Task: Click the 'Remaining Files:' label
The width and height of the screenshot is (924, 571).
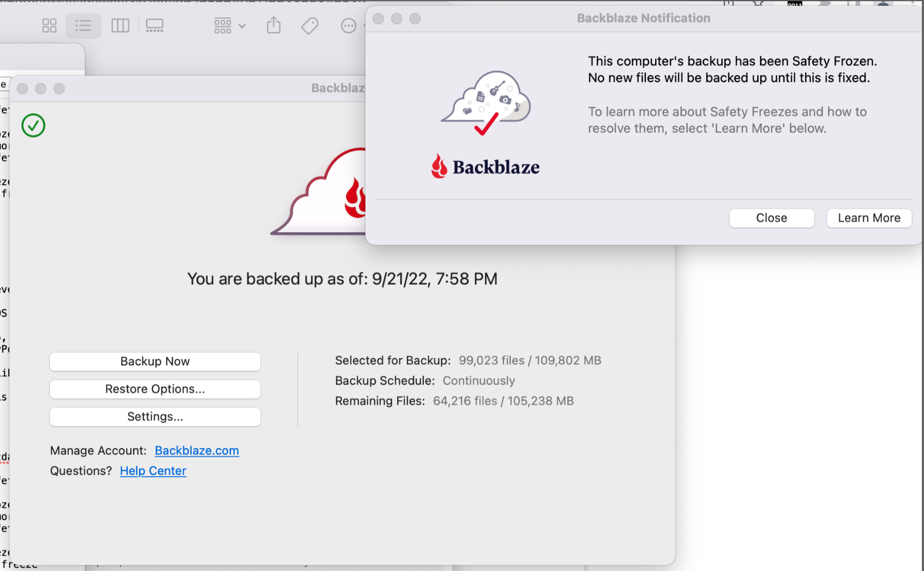Action: 380,401
